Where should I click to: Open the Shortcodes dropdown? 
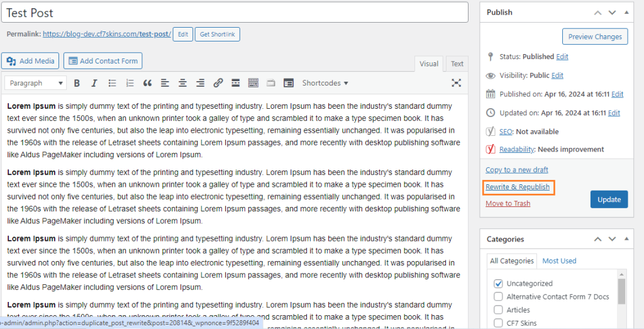coord(325,83)
